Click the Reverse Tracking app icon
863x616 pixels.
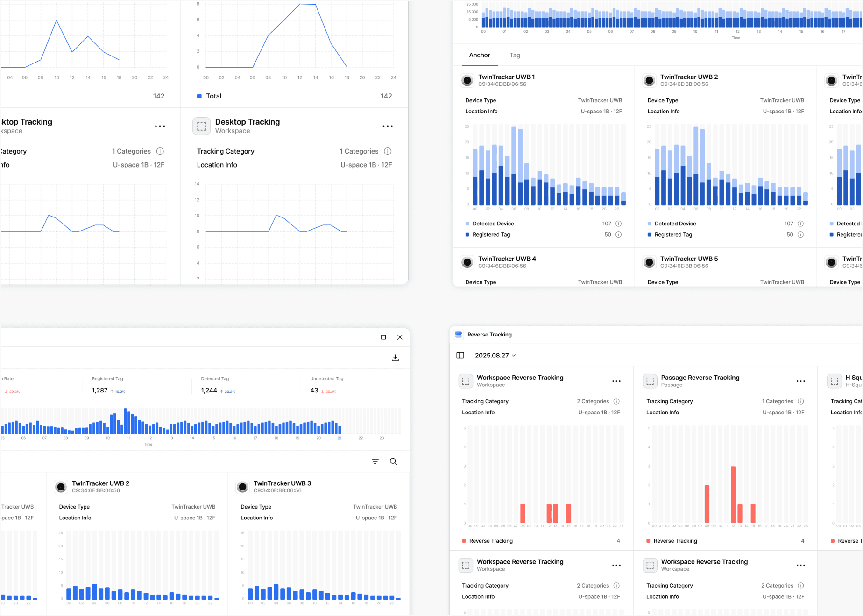(x=458, y=334)
